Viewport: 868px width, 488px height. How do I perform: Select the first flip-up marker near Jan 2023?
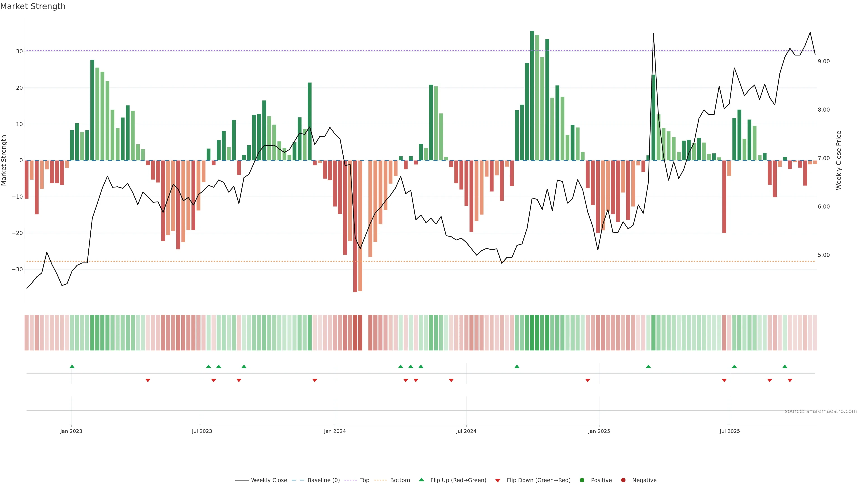(72, 366)
